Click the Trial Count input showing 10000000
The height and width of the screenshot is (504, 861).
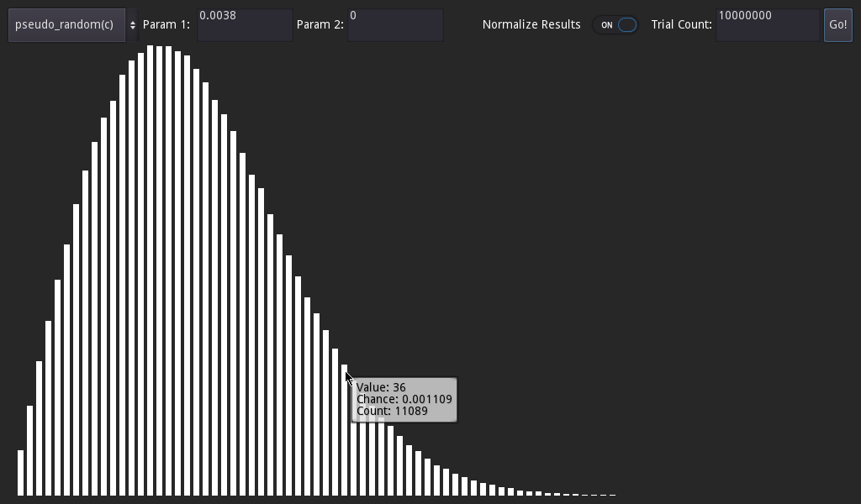[x=766, y=24]
